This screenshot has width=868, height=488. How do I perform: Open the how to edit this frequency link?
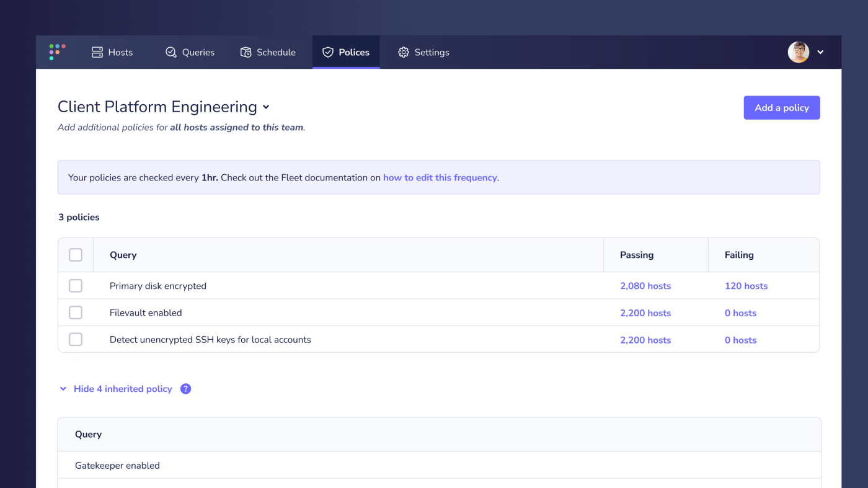coord(440,177)
